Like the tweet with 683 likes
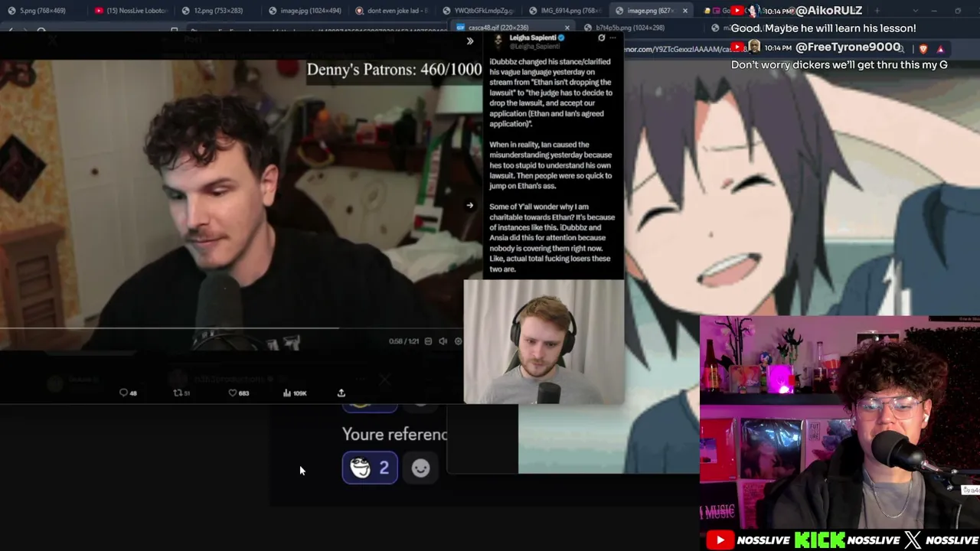The height and width of the screenshot is (551, 980). pyautogui.click(x=238, y=393)
